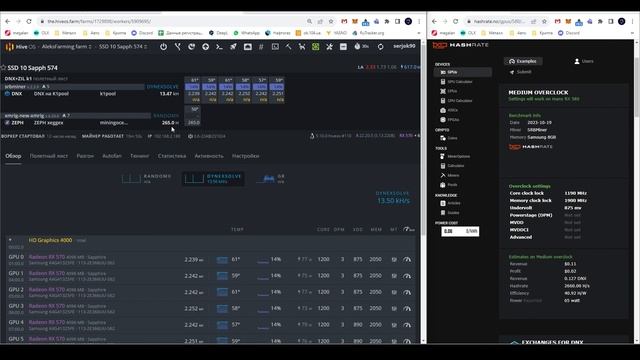Reload the hashrate.no browser page
The image size is (640, 360).
point(456,21)
